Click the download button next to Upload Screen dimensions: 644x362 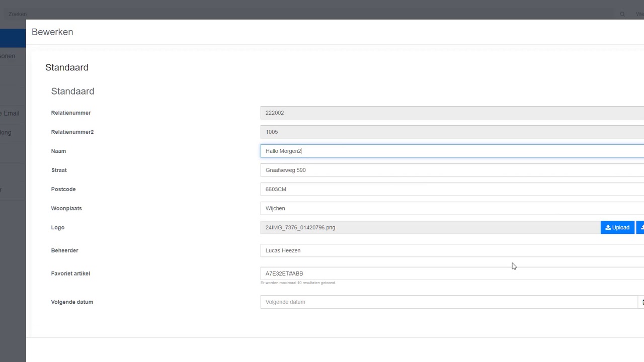coord(640,227)
